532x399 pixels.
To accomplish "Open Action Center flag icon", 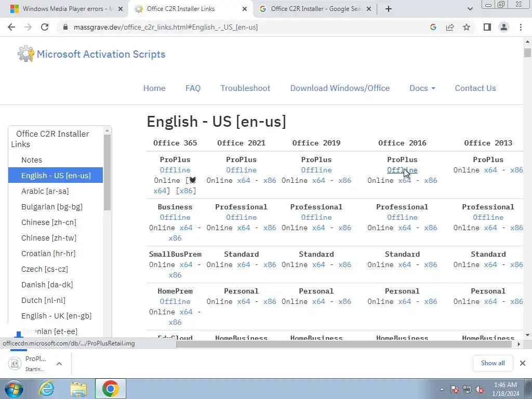I will click(x=455, y=390).
